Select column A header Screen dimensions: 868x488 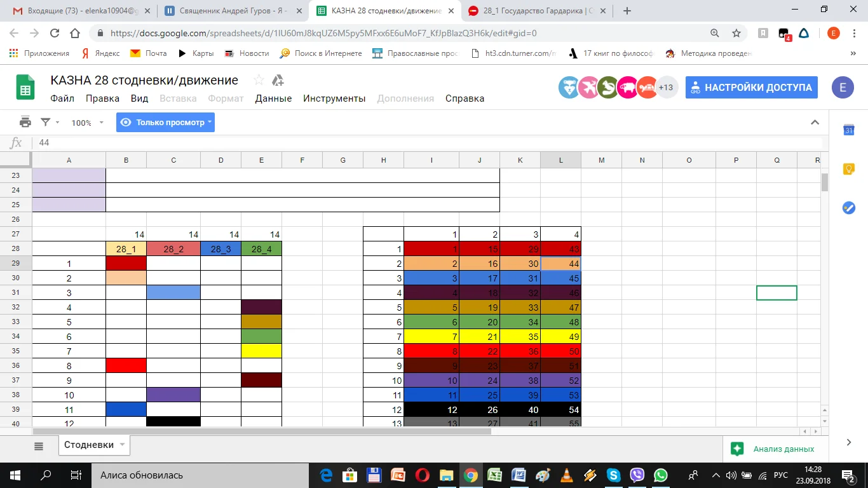click(69, 160)
